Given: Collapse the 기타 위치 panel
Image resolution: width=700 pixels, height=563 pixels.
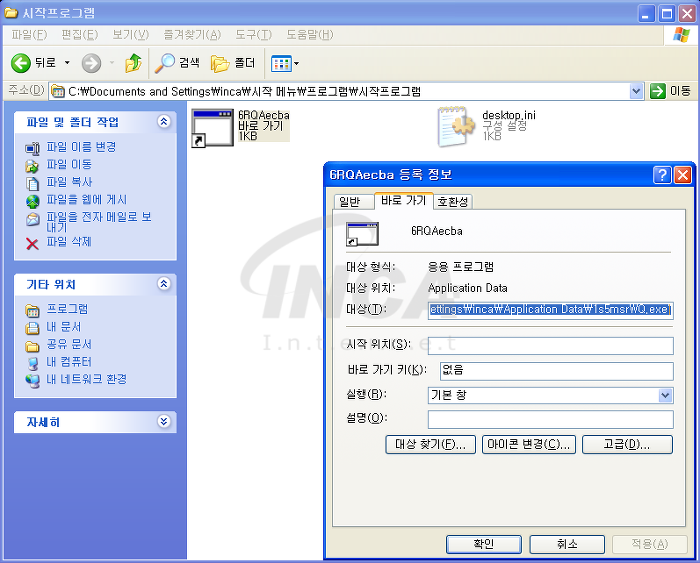Looking at the screenshot, I should (164, 284).
